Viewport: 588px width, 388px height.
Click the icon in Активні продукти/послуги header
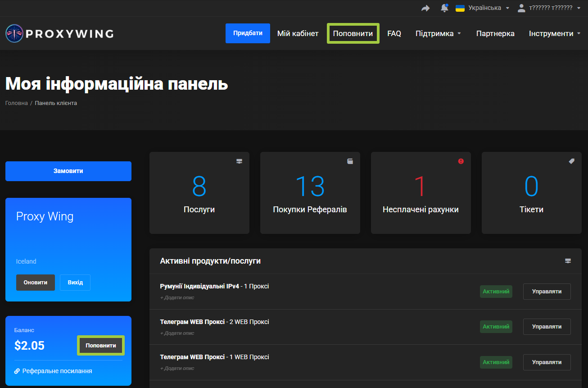(x=568, y=261)
